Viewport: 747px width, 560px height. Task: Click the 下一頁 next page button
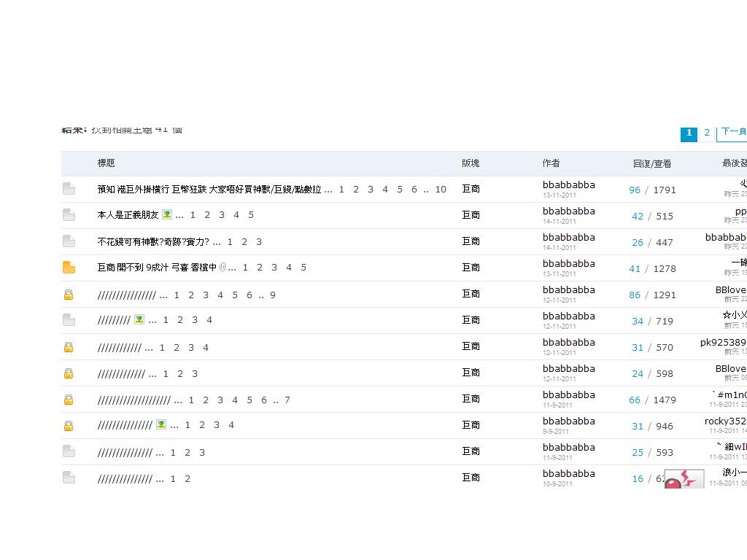(x=732, y=133)
